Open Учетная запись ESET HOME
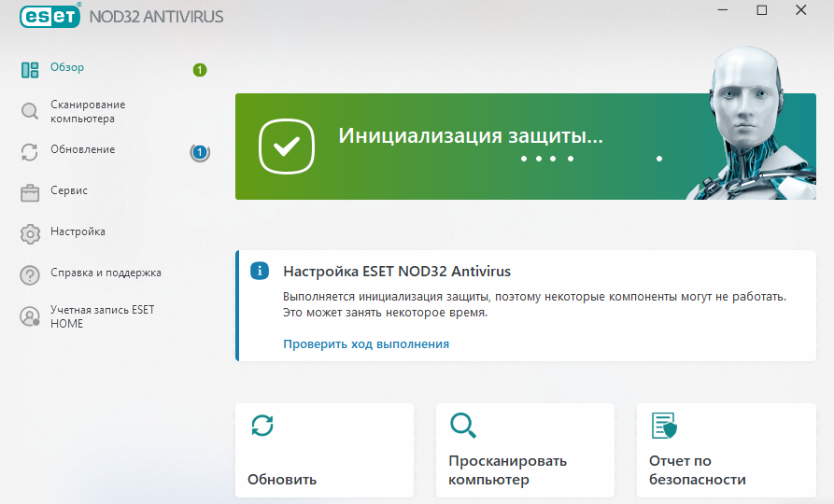834x504 pixels. coord(102,316)
